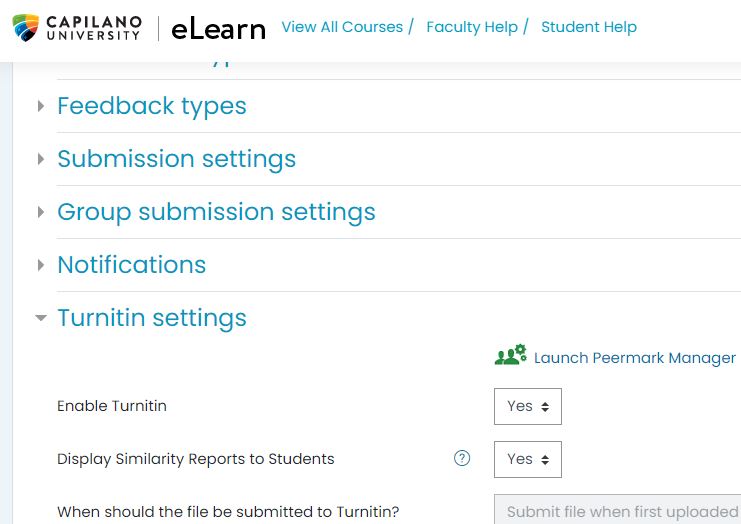Click the Capilano University logo
Image resolution: width=741 pixels, height=524 pixels.
pyautogui.click(x=77, y=28)
